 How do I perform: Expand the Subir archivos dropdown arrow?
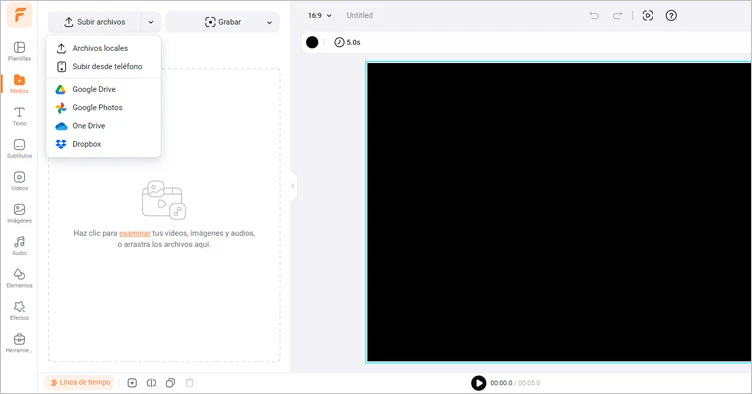(x=151, y=22)
